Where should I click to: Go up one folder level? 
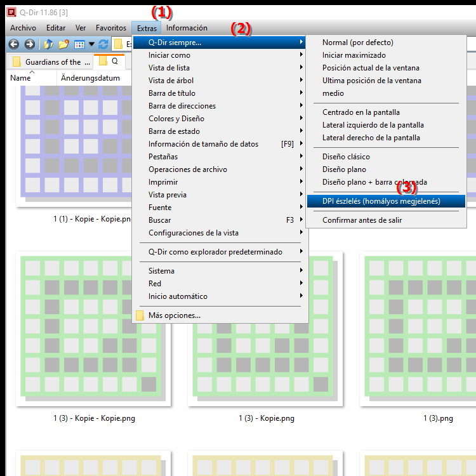[x=48, y=44]
